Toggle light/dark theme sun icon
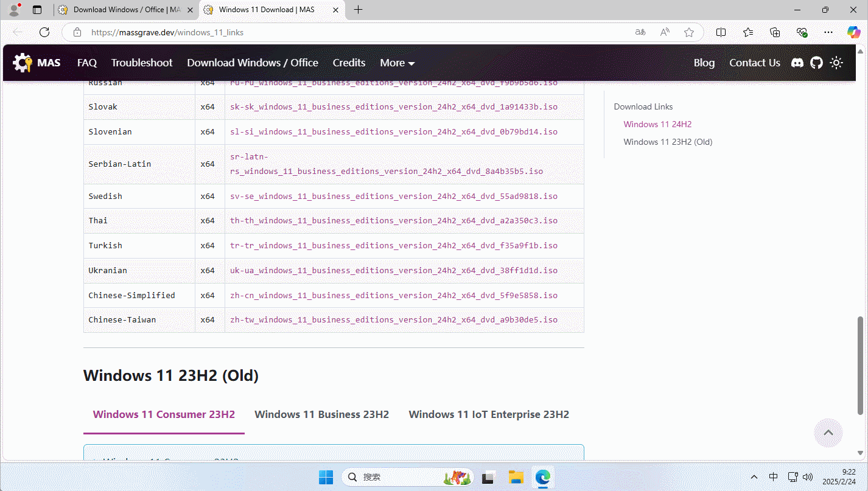 (x=836, y=63)
